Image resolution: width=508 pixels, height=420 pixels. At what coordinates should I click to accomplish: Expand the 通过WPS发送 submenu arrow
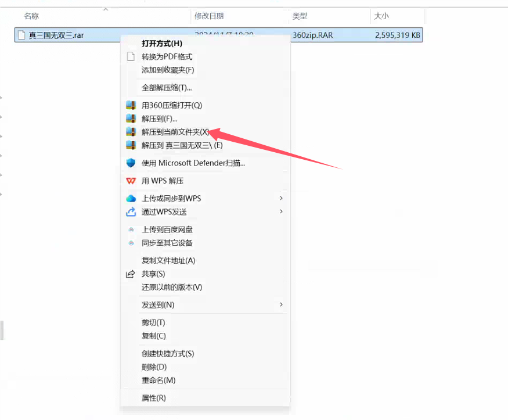coord(281,211)
